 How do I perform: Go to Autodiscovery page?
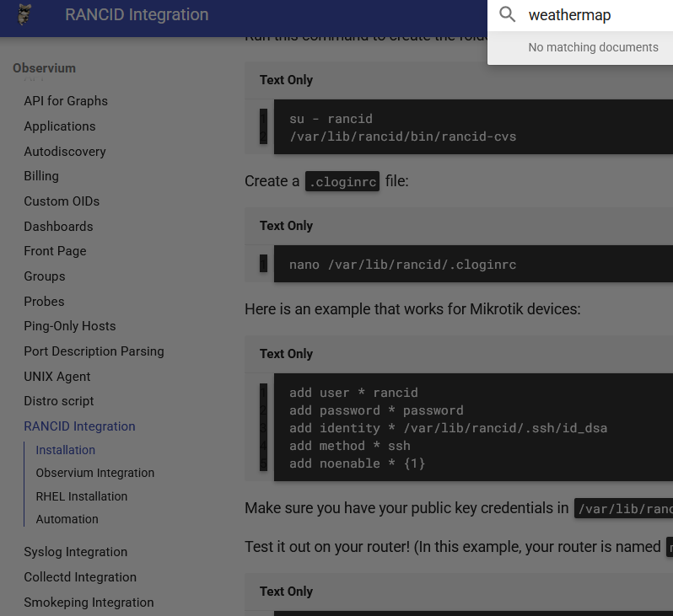(x=65, y=152)
